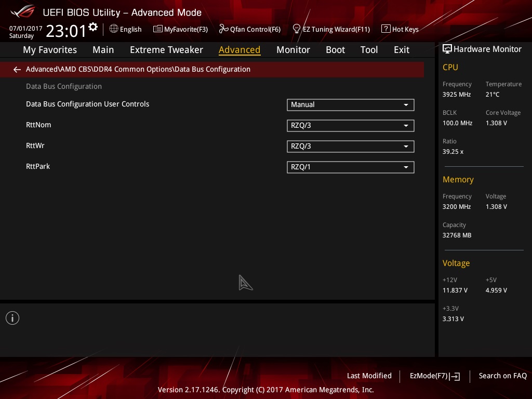This screenshot has height=399, width=532.
Task: Click the settings gear next to the clock
Action: pos(93,27)
